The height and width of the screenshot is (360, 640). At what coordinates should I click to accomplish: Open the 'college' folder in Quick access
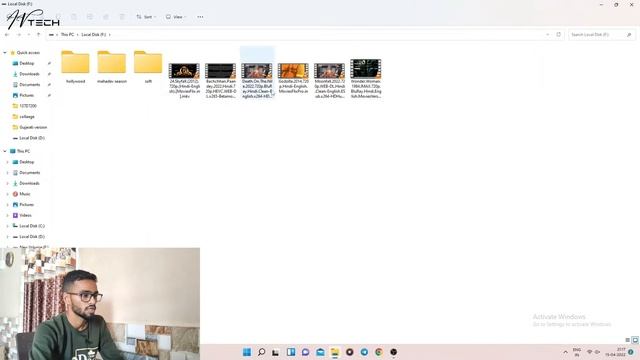27,117
